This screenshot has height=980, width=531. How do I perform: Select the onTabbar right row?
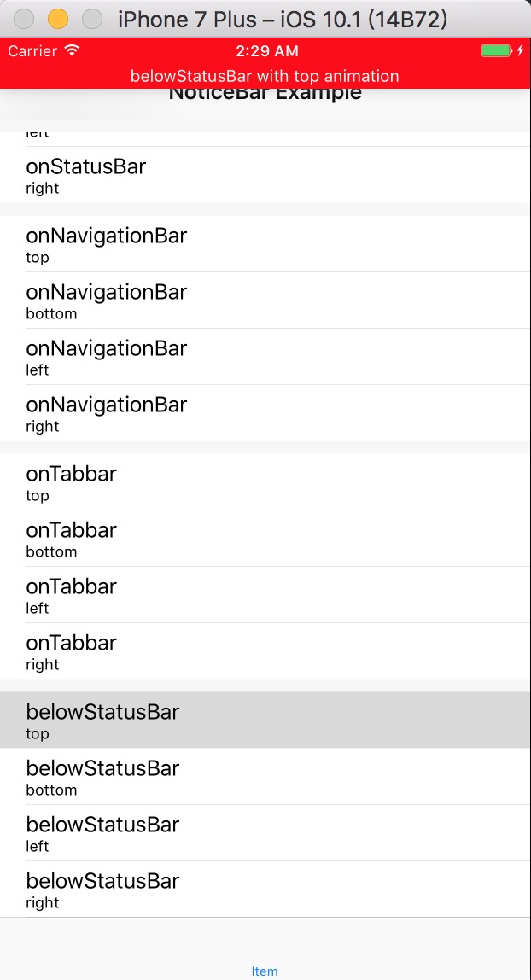click(265, 651)
